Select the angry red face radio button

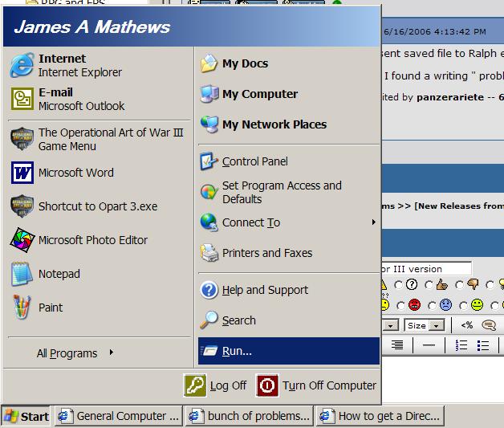pos(400,305)
